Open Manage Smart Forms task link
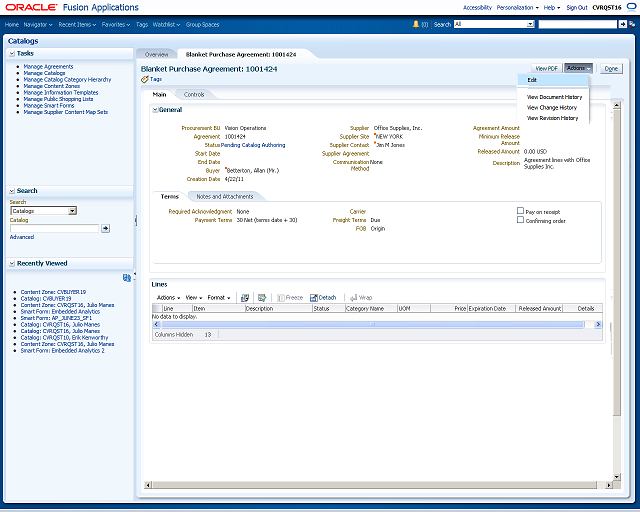 click(49, 106)
